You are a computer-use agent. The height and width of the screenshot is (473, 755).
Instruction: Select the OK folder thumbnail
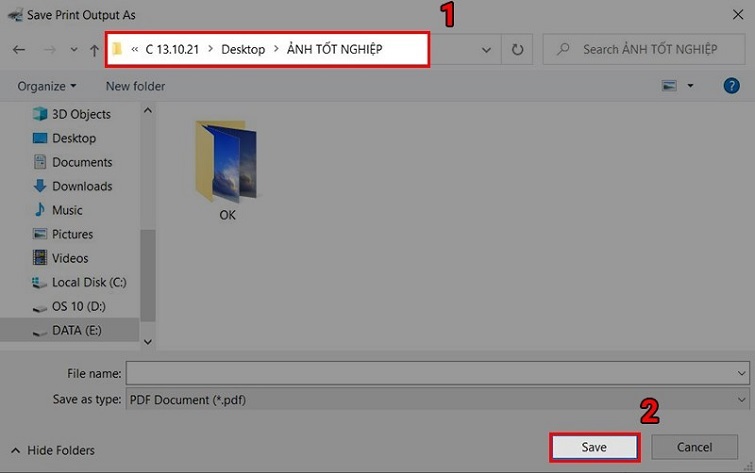click(227, 165)
